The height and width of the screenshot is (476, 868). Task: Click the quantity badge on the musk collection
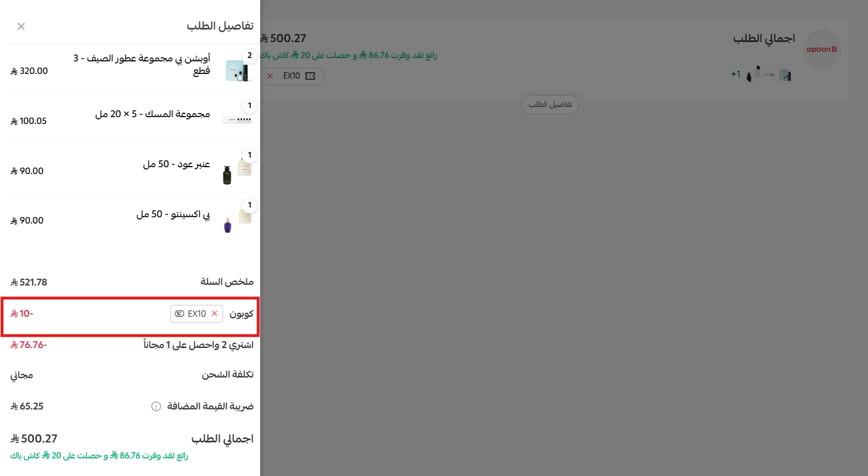pyautogui.click(x=249, y=105)
